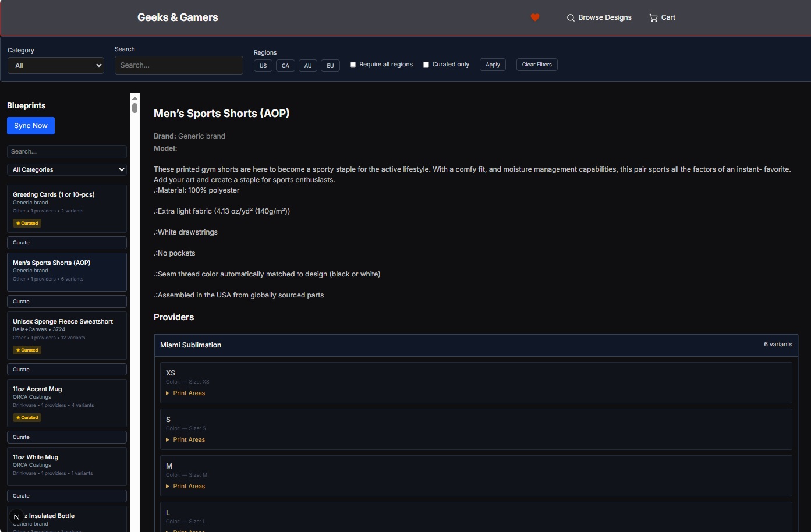Viewport: 811px width, 532px height.
Task: Click the sidebar scrollbar thumb
Action: pos(135,108)
